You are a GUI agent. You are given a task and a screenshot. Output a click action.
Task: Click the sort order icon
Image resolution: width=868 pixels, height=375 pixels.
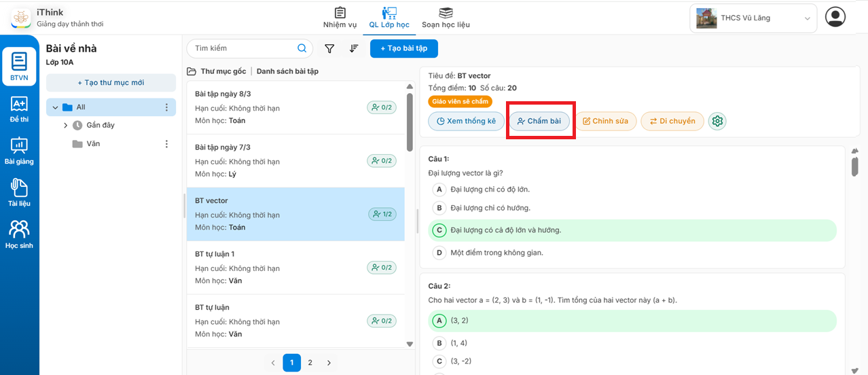pyautogui.click(x=353, y=48)
